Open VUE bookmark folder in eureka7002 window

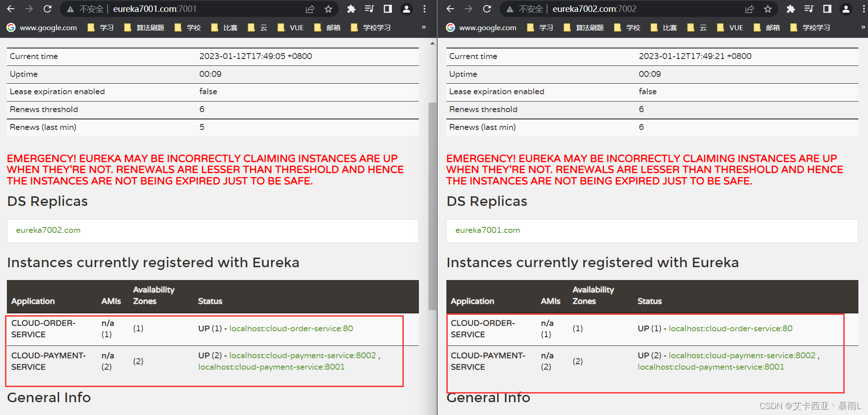click(x=730, y=27)
